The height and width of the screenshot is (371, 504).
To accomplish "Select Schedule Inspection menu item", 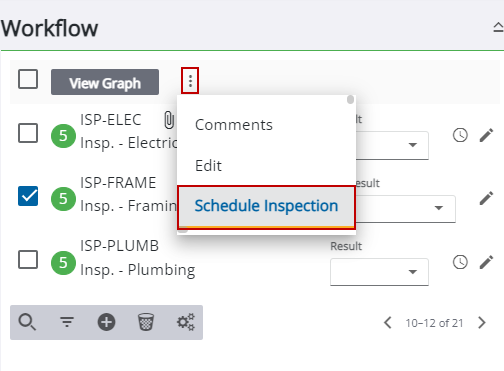I will tap(266, 207).
